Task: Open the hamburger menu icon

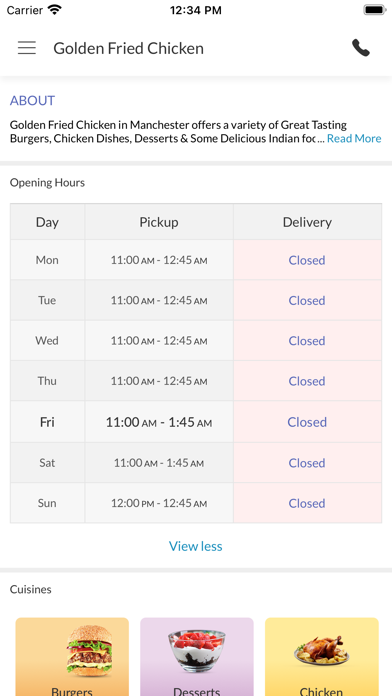Action: pyautogui.click(x=27, y=48)
